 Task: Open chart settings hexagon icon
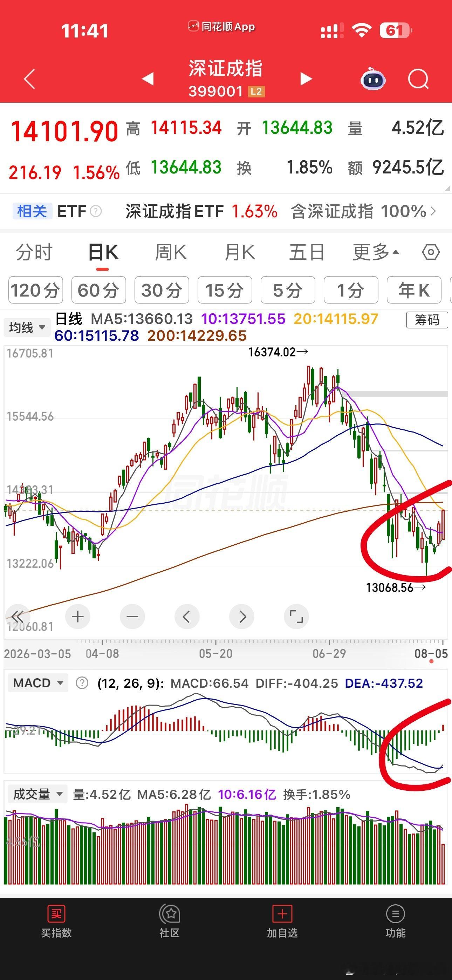(431, 252)
